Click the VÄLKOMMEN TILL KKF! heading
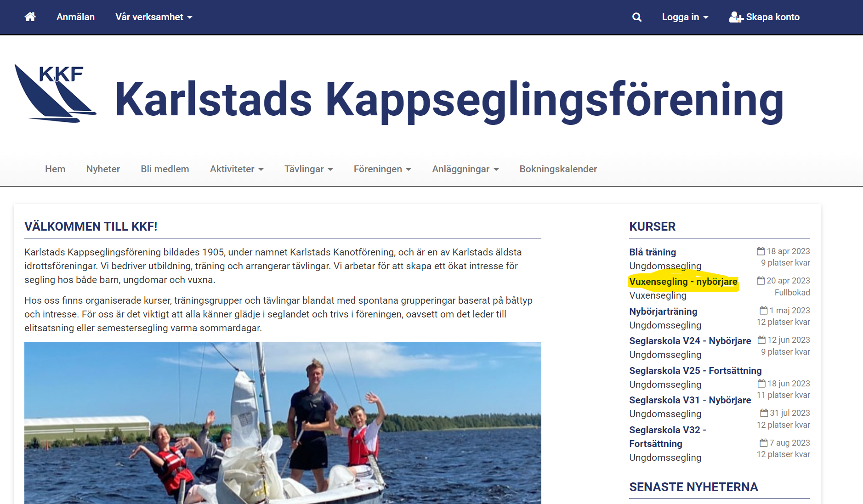 pos(91,227)
